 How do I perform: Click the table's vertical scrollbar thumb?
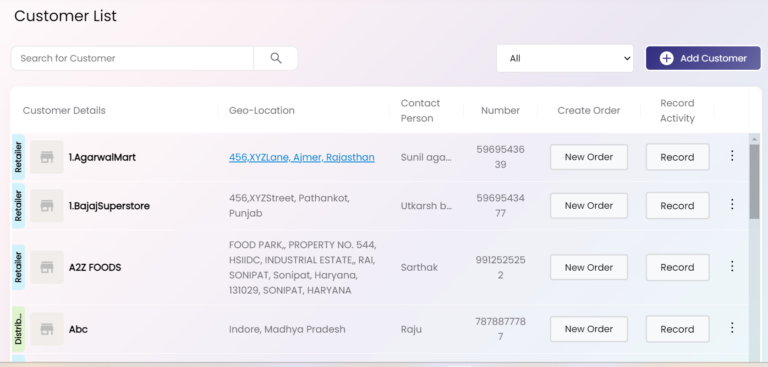(x=754, y=181)
